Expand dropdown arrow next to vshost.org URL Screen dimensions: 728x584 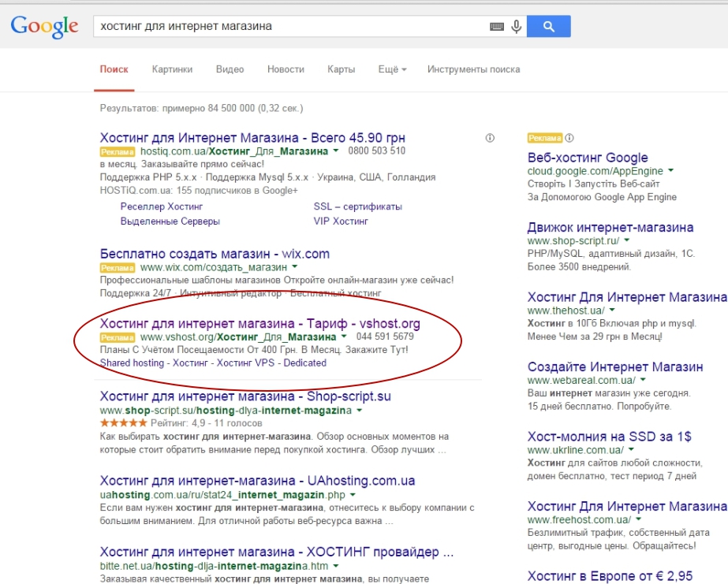(344, 337)
